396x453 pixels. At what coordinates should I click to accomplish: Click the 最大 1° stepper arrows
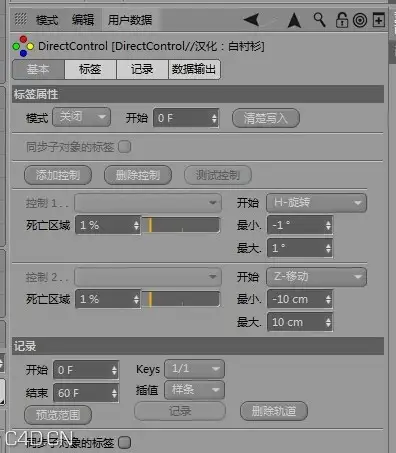[x=328, y=248]
